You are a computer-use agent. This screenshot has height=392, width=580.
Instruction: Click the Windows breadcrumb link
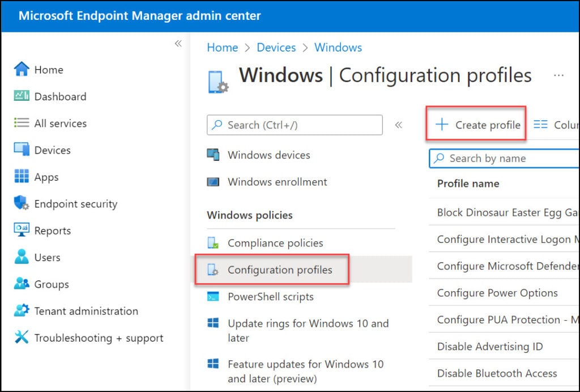pos(338,48)
